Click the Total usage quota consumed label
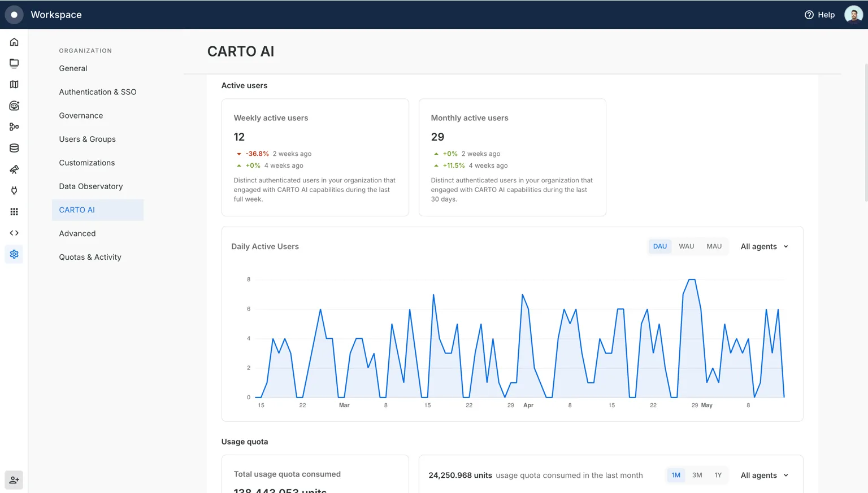The height and width of the screenshot is (493, 868). tap(287, 474)
